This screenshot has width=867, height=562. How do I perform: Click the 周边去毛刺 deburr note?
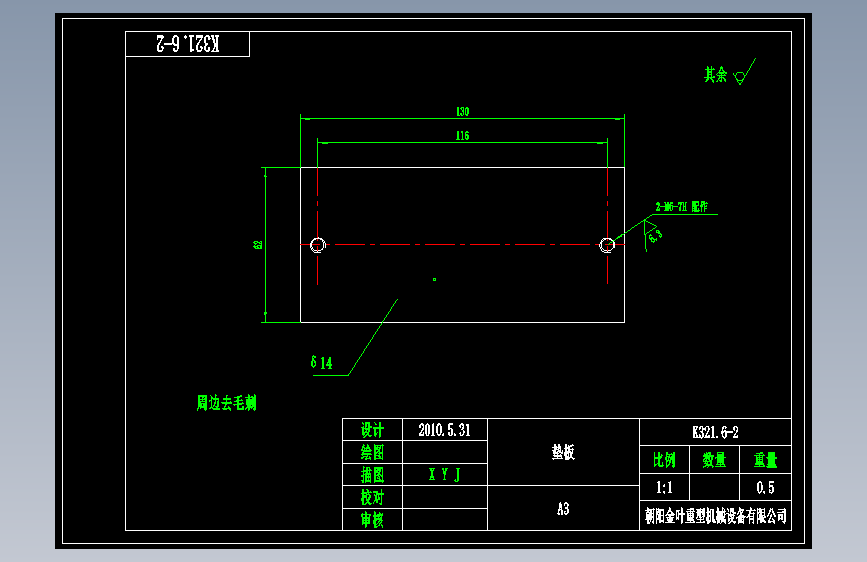pyautogui.click(x=227, y=403)
